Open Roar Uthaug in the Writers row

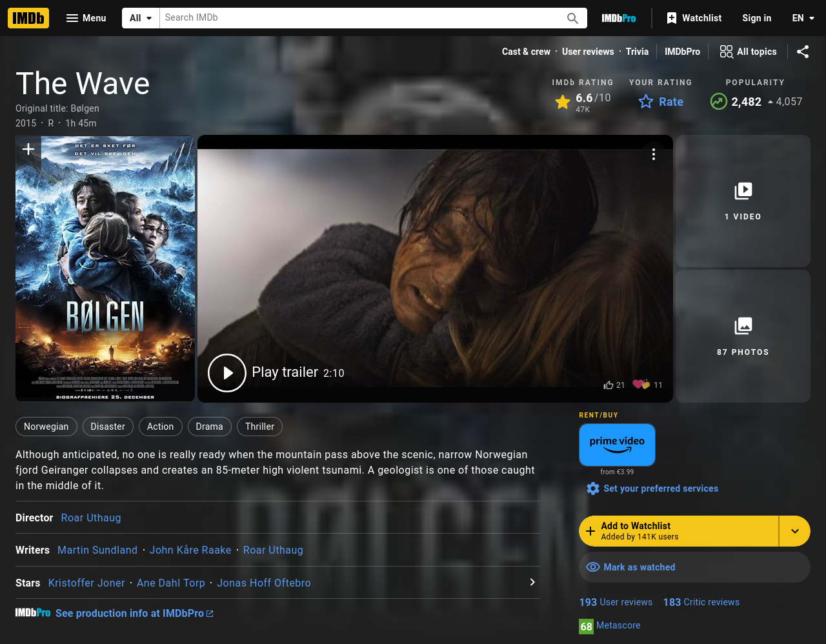tap(273, 550)
